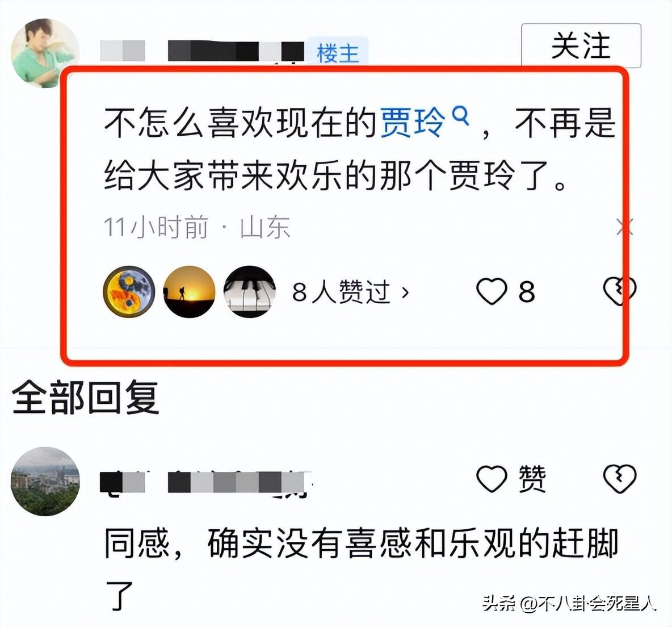Screen dimensions: 672x627
Task: Click the 山东 location text
Action: [x=265, y=227]
